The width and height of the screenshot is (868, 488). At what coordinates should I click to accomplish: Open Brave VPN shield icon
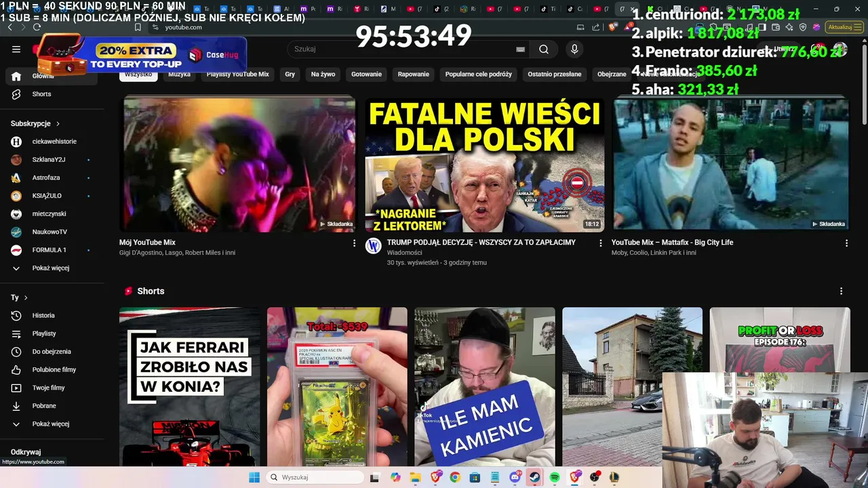tap(804, 27)
